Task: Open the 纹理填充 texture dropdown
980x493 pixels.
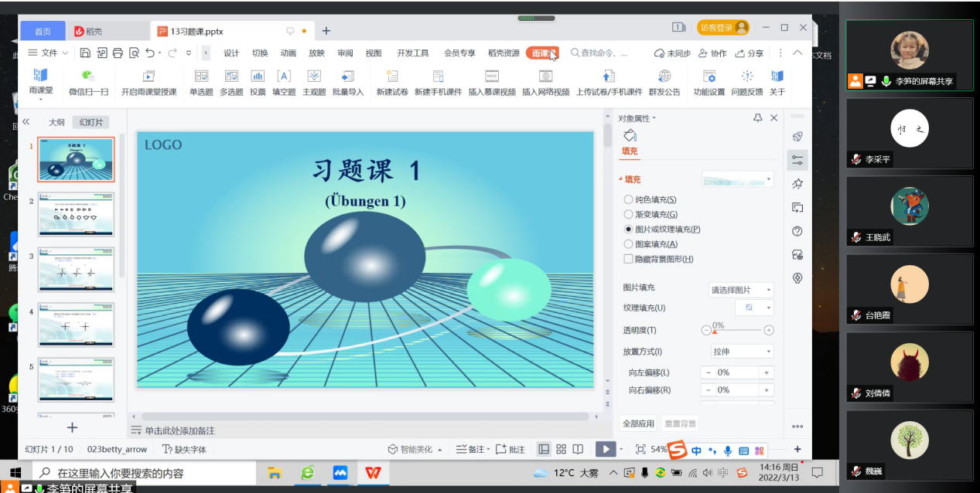Action: (x=753, y=308)
